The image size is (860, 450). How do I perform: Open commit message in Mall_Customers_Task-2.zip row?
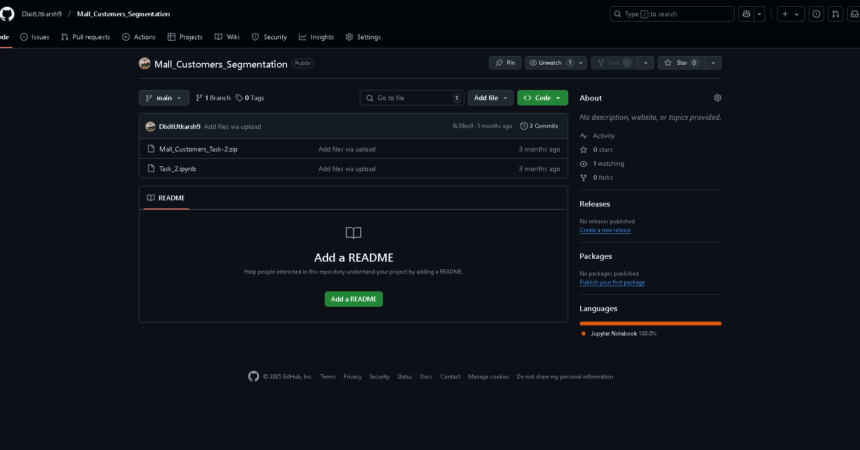[347, 149]
